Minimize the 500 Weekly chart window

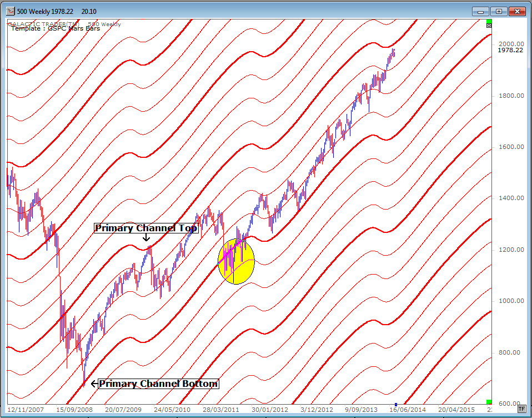(480, 12)
